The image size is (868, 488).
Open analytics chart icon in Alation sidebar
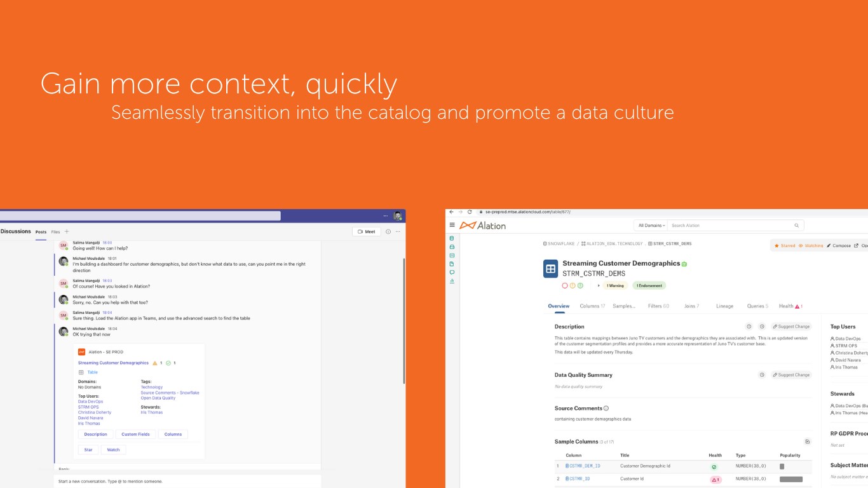click(x=452, y=280)
